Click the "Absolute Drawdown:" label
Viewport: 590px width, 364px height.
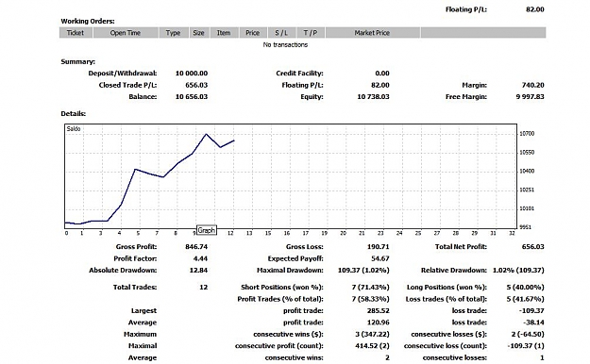click(123, 271)
